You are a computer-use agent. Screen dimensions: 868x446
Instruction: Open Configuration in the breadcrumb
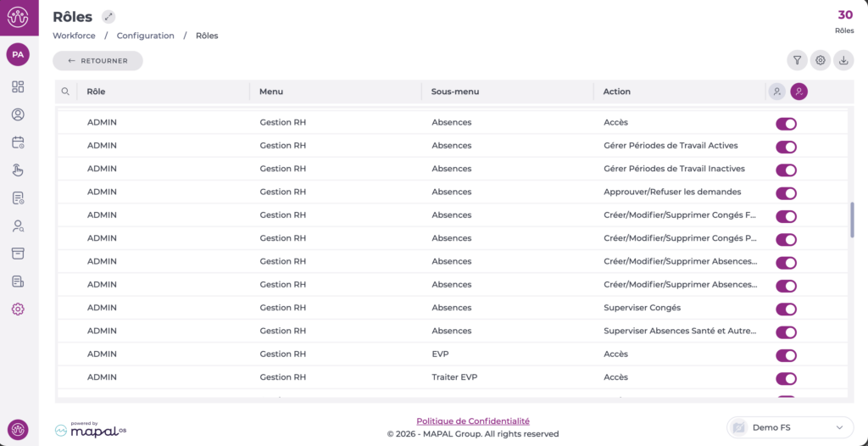point(145,36)
